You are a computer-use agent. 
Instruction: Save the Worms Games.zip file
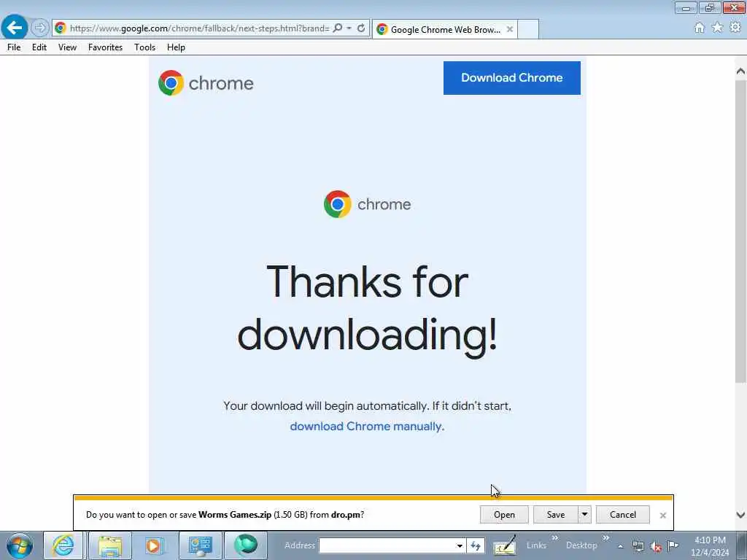555,514
